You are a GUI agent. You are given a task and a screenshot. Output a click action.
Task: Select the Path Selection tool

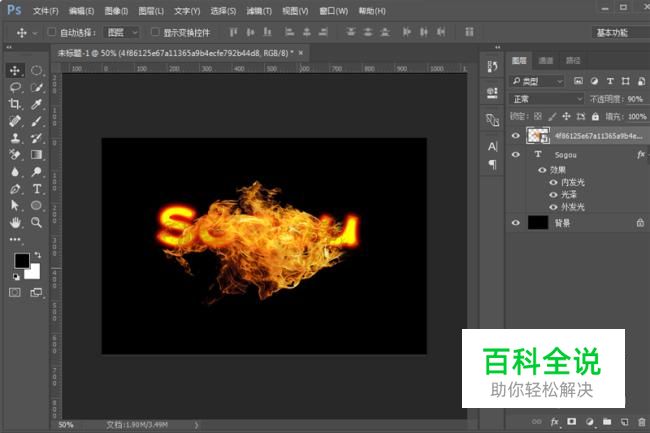pyautogui.click(x=15, y=206)
